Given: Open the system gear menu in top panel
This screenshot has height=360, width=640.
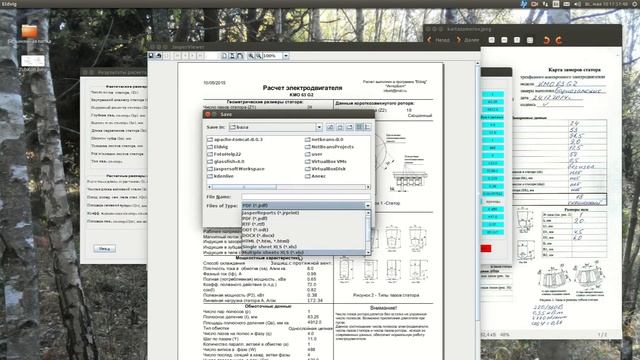Looking at the screenshot, I should click(635, 4).
